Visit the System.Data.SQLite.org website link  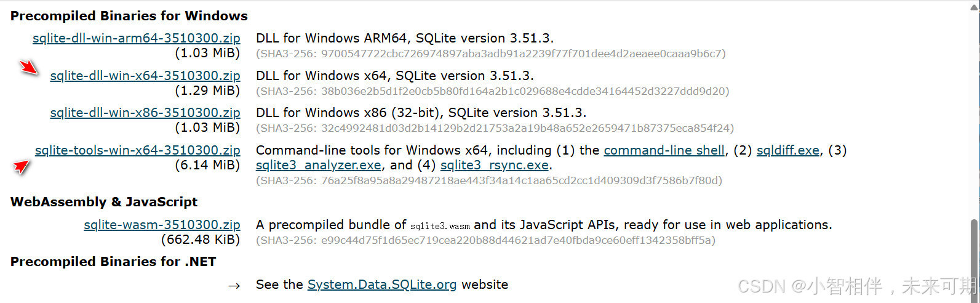point(382,285)
